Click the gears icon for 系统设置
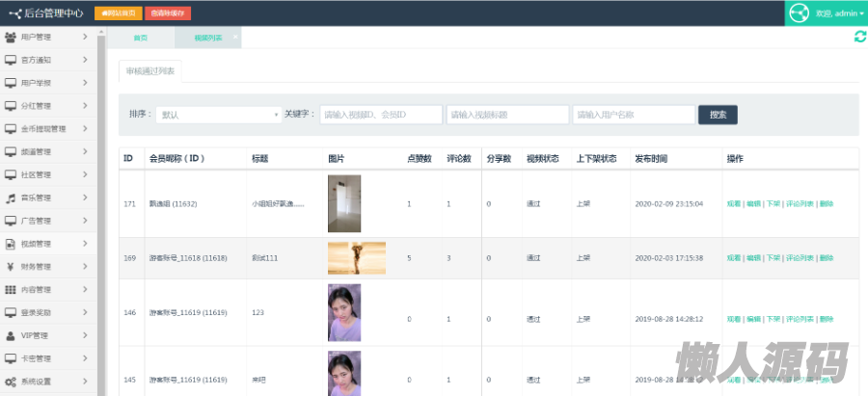868x396 pixels. point(11,381)
